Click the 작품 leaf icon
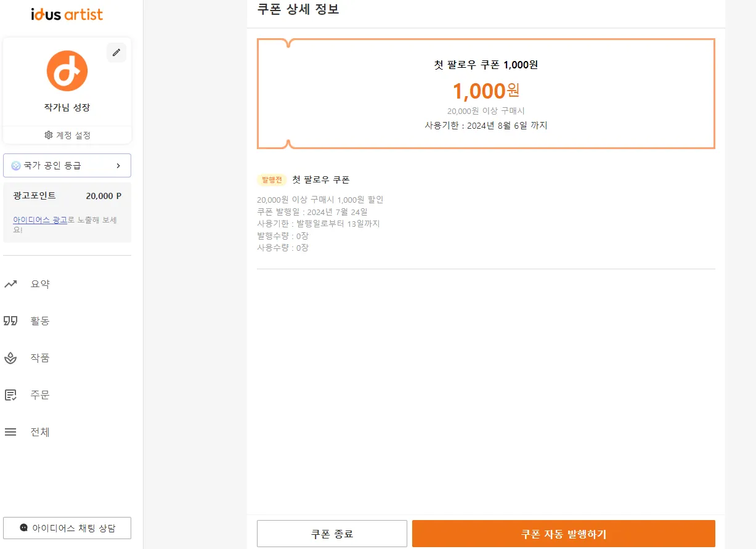The image size is (756, 549). coord(10,358)
